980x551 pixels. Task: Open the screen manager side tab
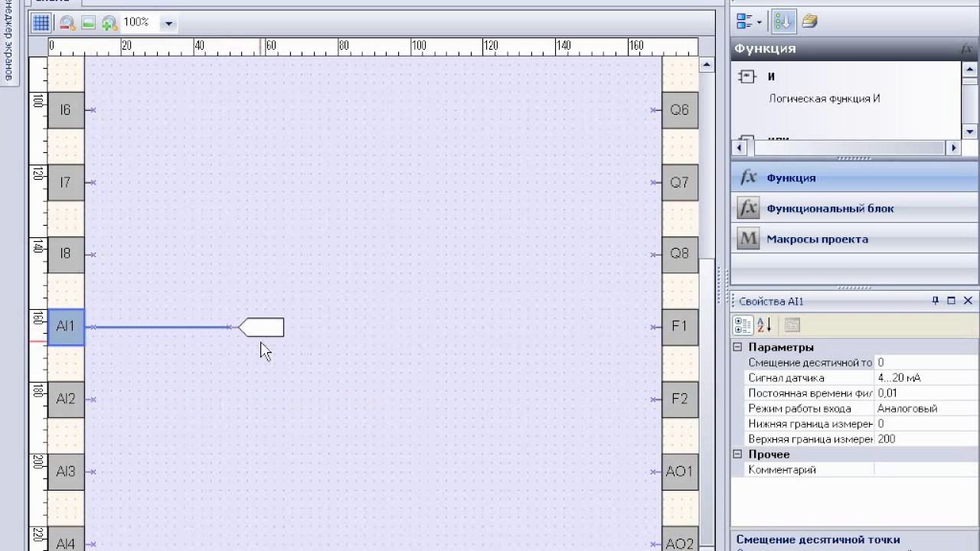point(8,43)
